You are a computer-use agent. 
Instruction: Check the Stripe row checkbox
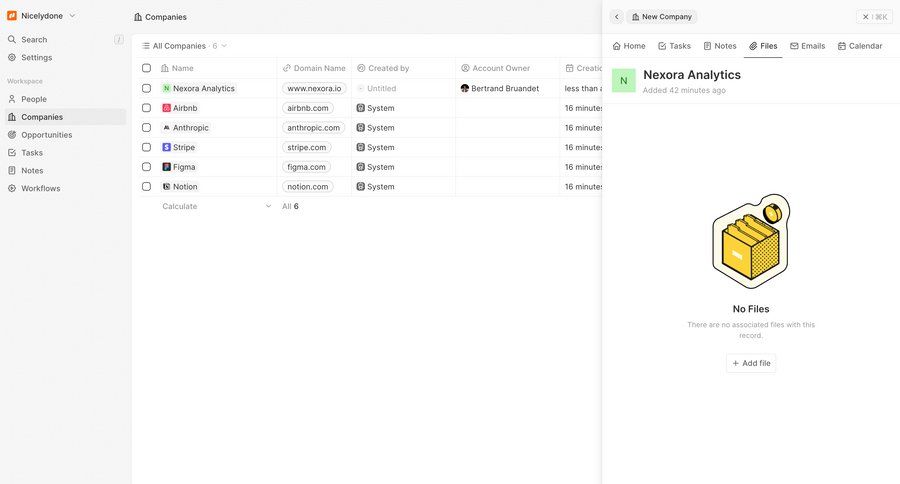coord(146,147)
